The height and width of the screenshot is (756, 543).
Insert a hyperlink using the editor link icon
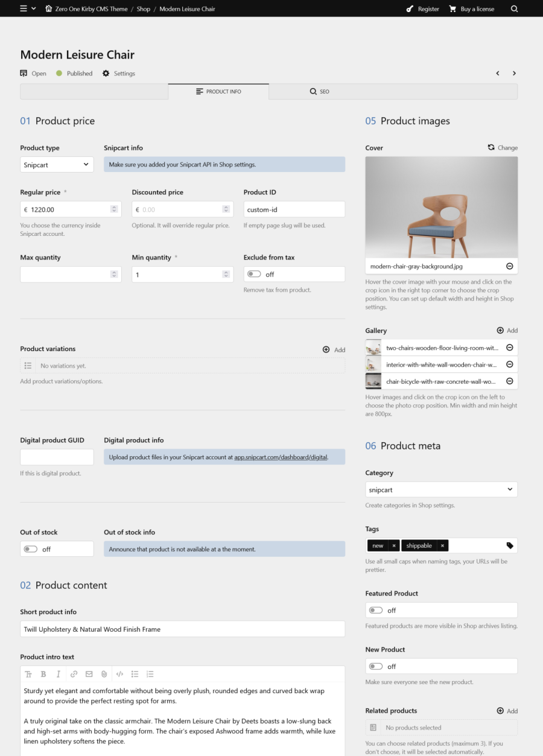(x=74, y=674)
